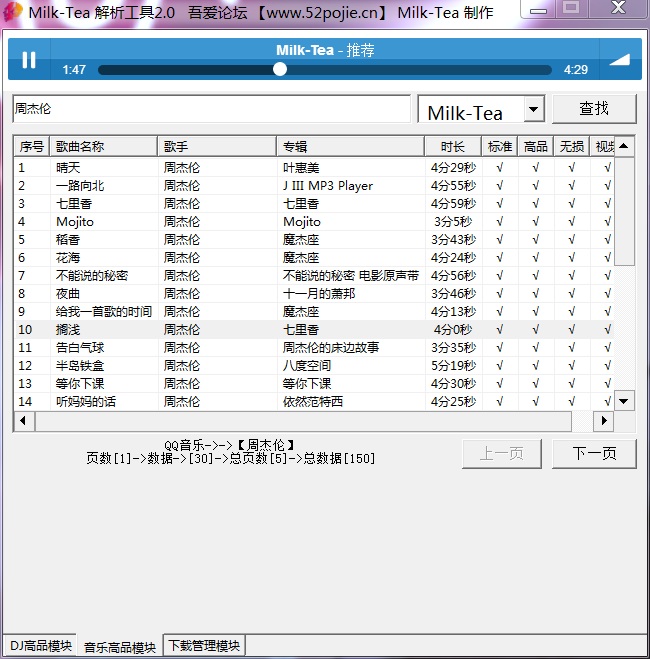Select the song 等你下课
Image resolution: width=650 pixels, height=659 pixels.
(x=80, y=384)
